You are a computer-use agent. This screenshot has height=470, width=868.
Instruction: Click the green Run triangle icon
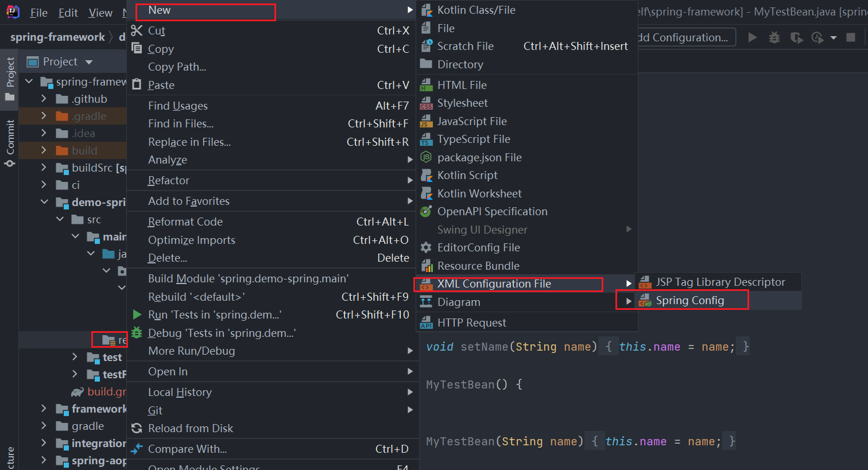[x=137, y=314]
